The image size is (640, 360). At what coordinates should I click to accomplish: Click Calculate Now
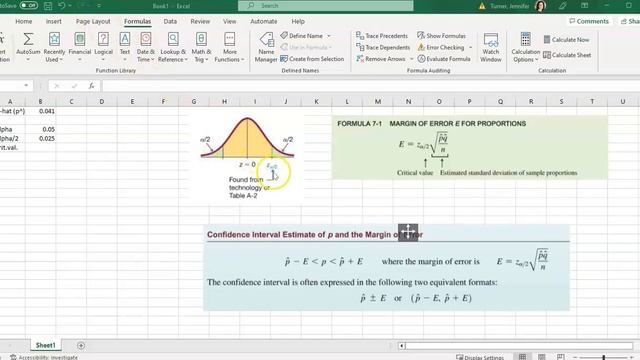click(x=567, y=40)
